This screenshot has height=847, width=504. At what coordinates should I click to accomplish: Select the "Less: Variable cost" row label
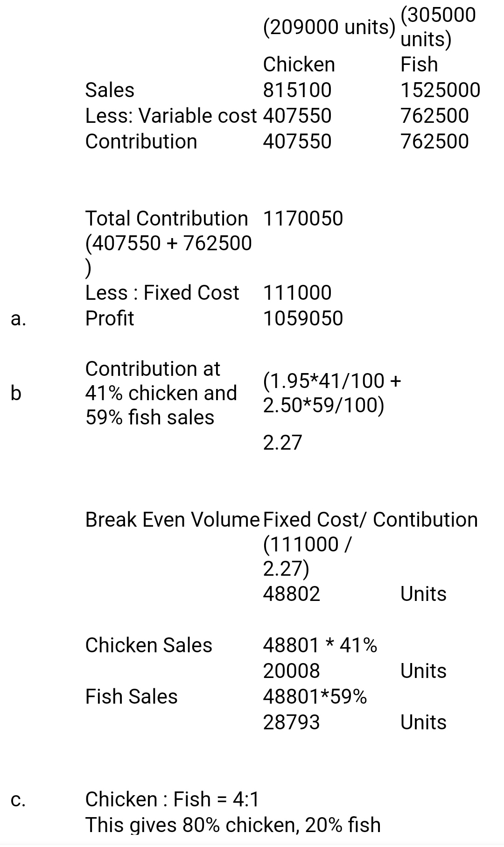coord(171,116)
